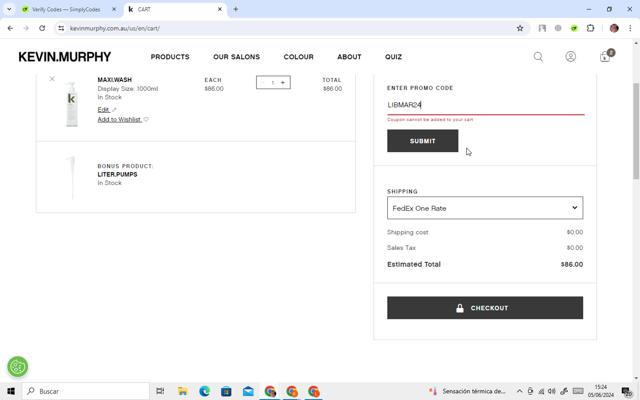Open a new browser tab
Screen dimensions: 640x400
click(236, 9)
